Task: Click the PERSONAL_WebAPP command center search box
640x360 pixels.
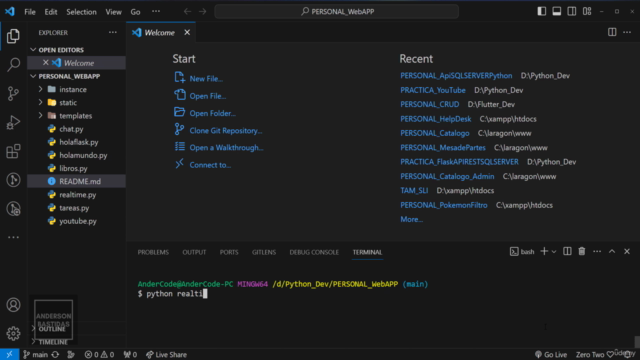Action: click(337, 11)
